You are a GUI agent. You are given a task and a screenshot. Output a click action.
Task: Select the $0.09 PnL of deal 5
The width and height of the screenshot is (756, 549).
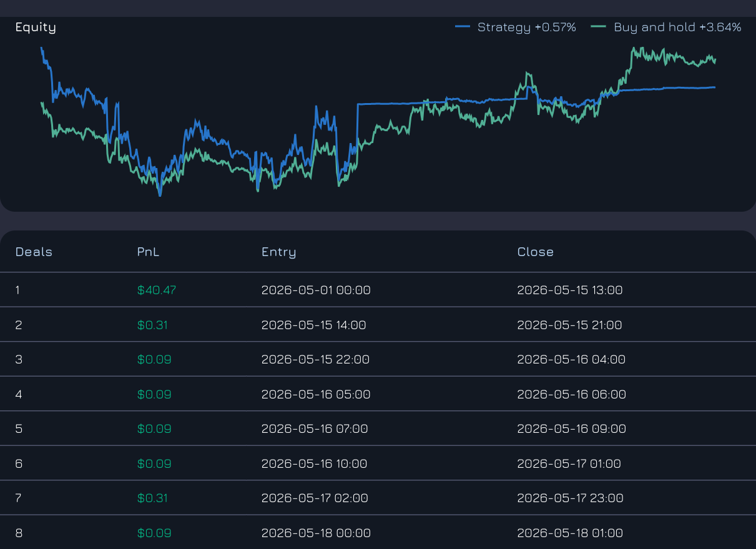point(154,428)
